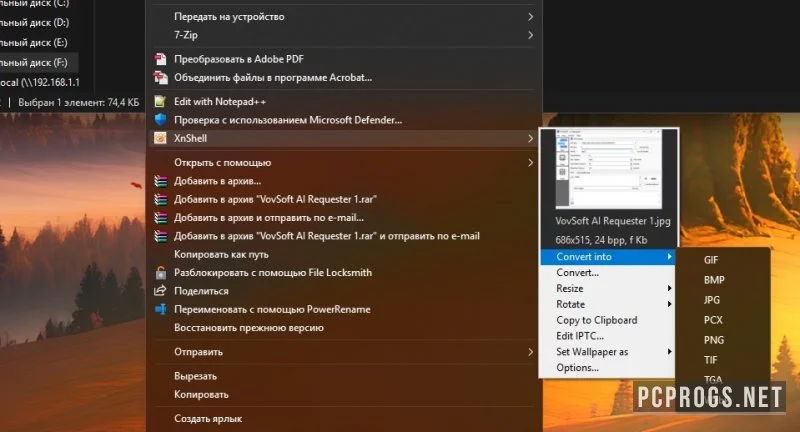Expand the Rotate submenu arrow
The height and width of the screenshot is (432, 800).
coord(669,304)
